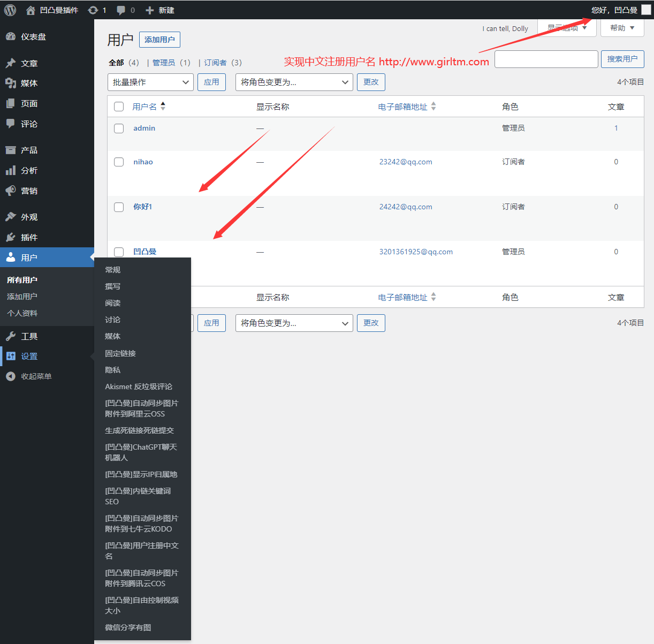Click the dashboard gauge icon in sidebar
Viewport: 654px width, 644px height.
[11, 36]
